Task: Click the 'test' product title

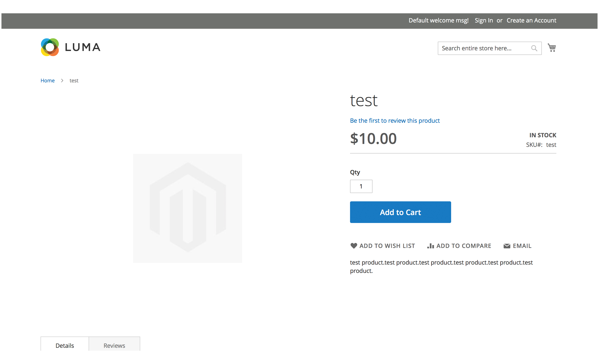Action: click(364, 100)
